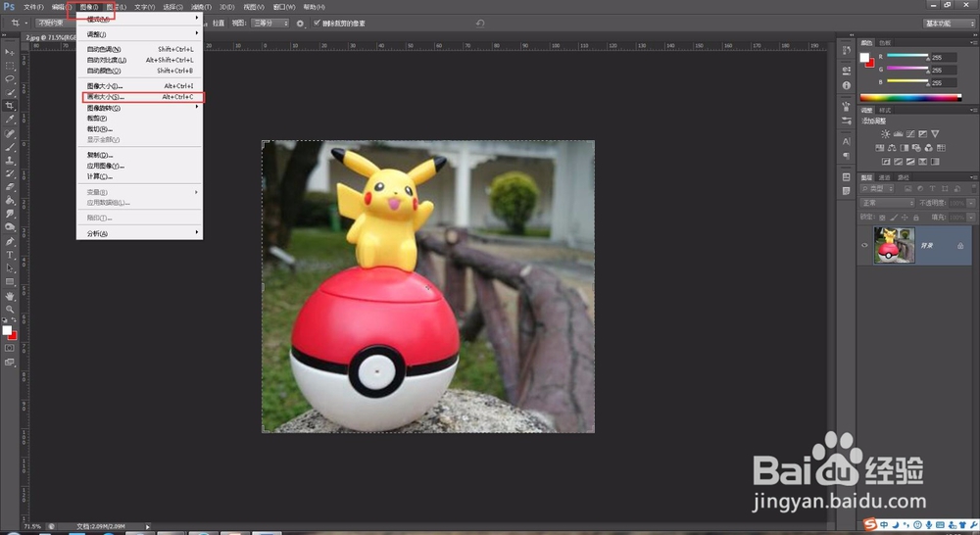Open crop tool preset picker arrow
The height and width of the screenshot is (535, 980).
coord(26,24)
